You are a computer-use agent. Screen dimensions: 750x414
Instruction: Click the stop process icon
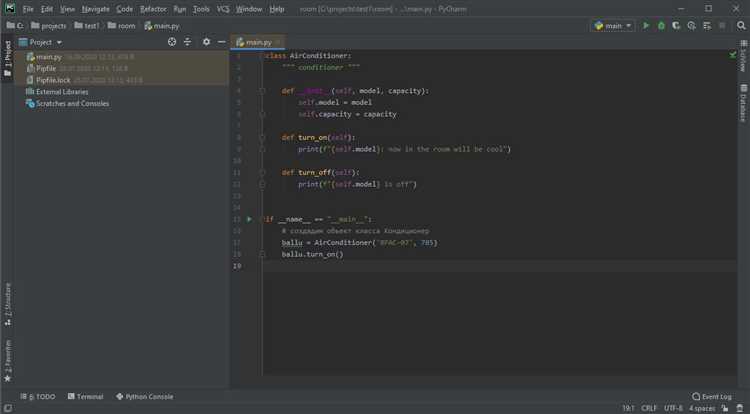(722, 26)
